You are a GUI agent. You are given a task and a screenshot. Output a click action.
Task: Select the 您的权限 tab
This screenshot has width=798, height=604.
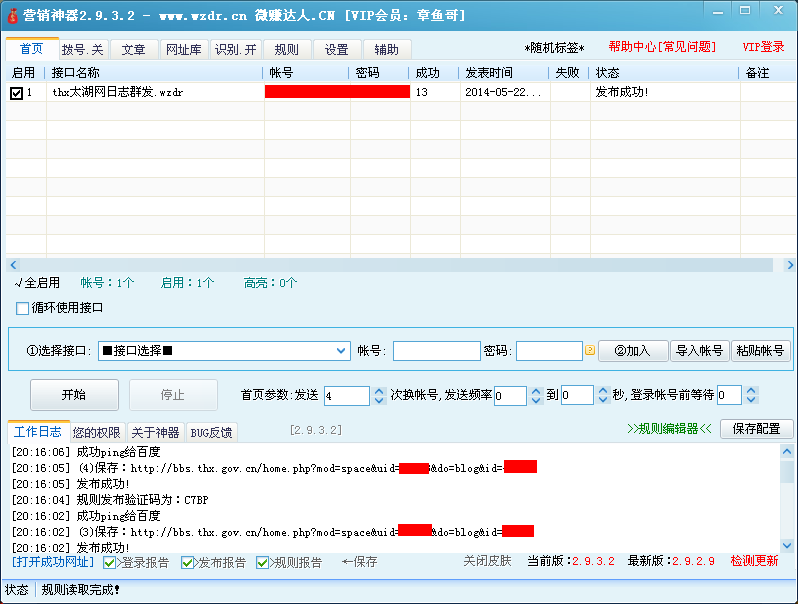pyautogui.click(x=97, y=433)
